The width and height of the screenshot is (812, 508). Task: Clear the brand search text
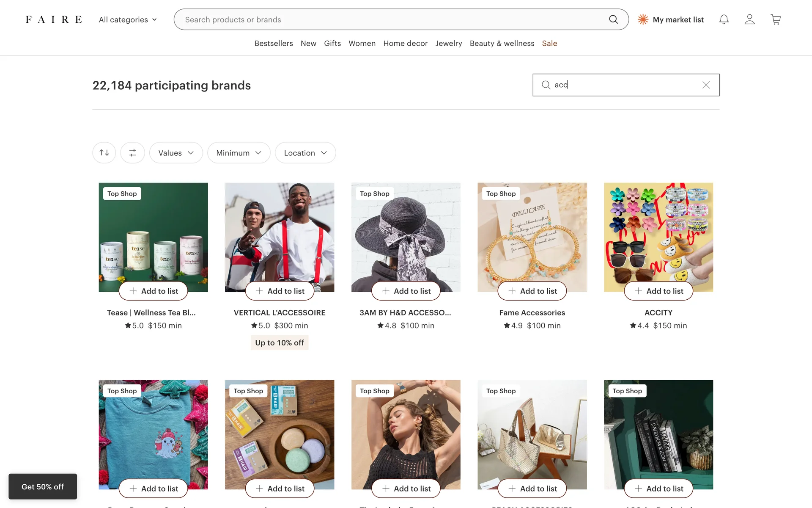coord(706,85)
